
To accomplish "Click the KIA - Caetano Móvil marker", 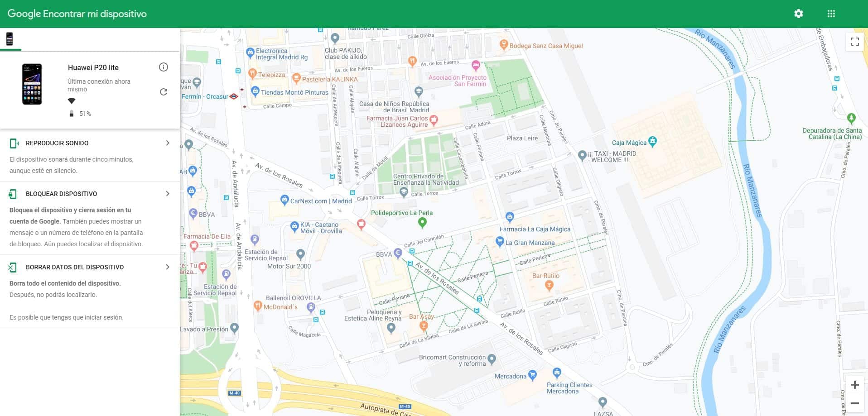I will point(294,226).
